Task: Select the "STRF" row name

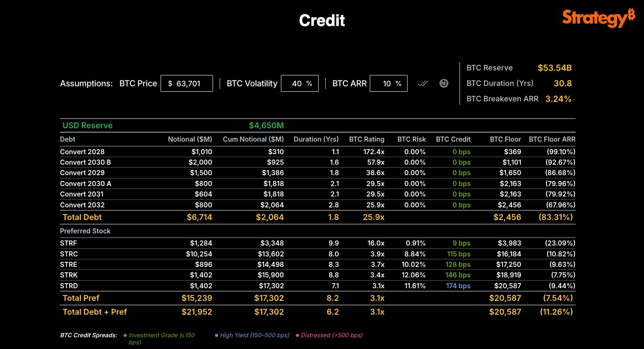Action: tap(68, 243)
